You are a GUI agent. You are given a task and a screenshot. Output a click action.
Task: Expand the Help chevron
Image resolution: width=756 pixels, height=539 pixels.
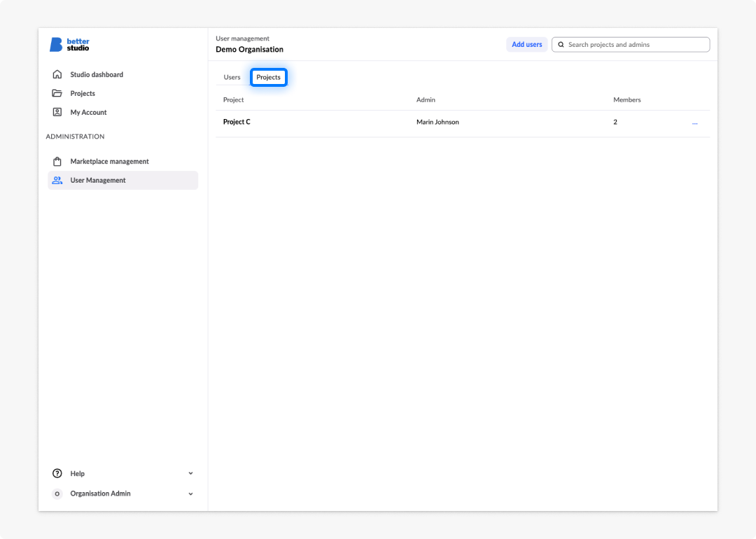point(190,473)
